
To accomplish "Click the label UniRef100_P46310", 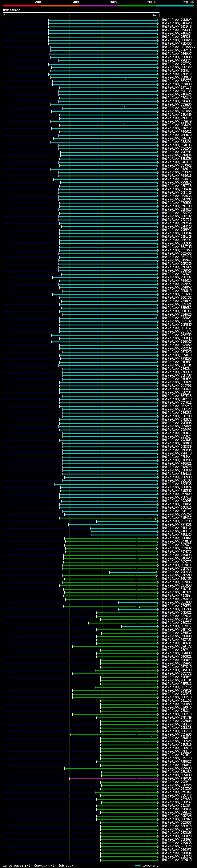I will 177,162.
